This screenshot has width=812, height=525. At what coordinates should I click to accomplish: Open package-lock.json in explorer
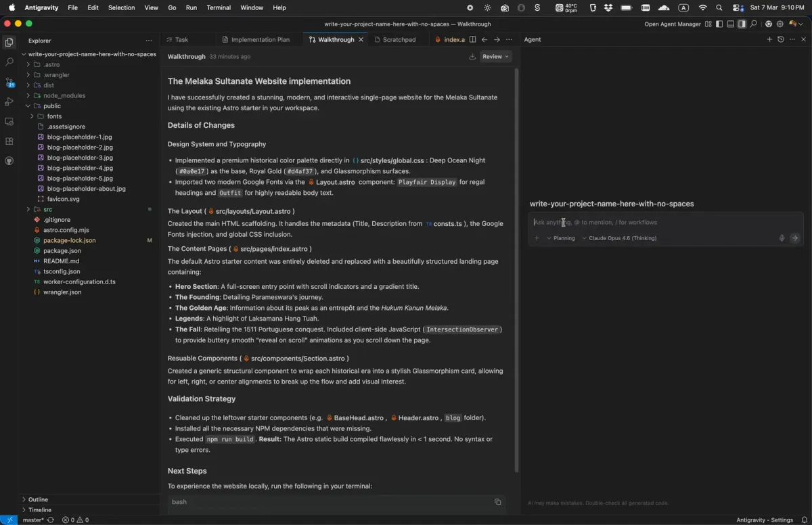pos(89,240)
